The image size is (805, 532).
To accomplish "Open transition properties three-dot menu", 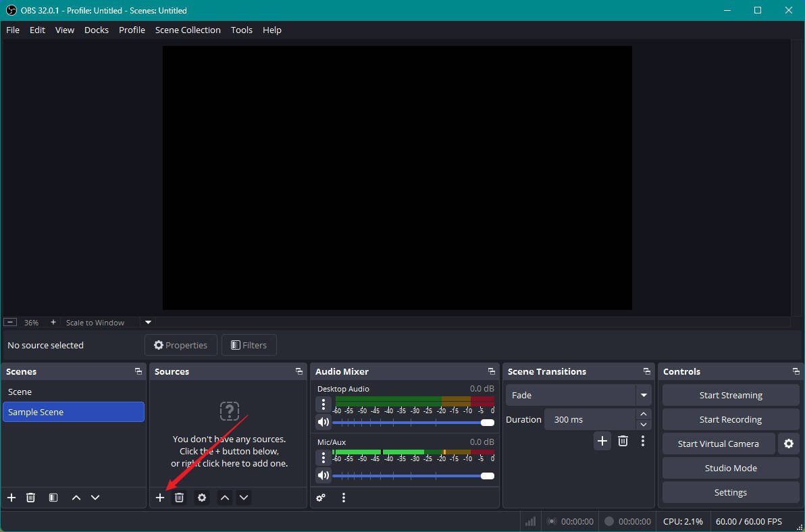I will coord(643,442).
